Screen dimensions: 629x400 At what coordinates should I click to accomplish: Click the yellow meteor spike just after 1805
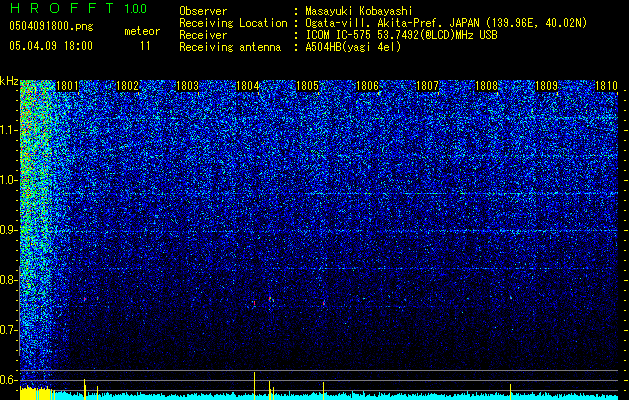(x=323, y=391)
